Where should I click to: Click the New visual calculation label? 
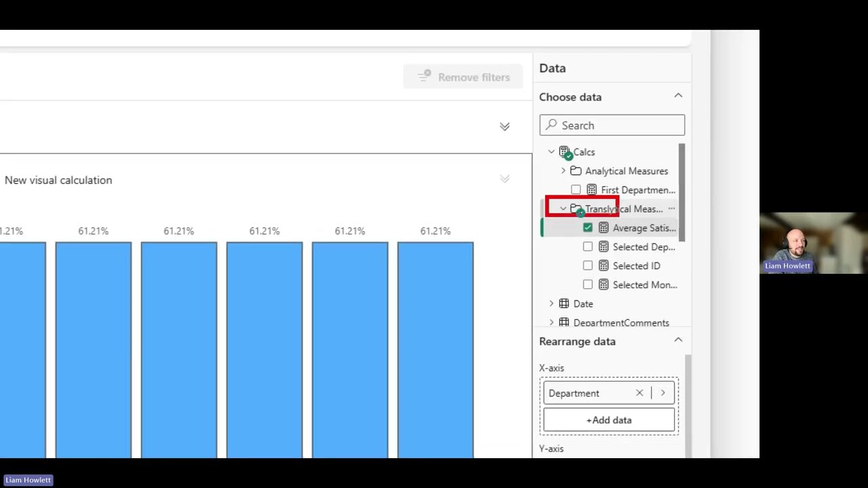(x=58, y=180)
